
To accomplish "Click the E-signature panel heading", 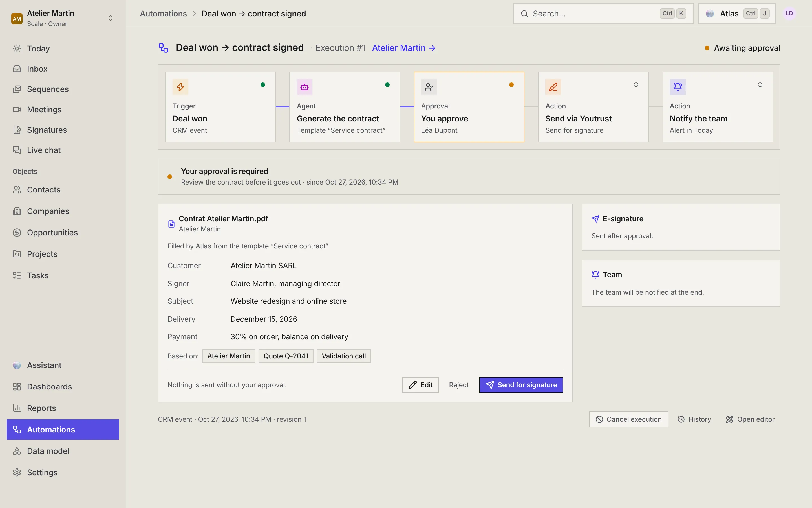I will pyautogui.click(x=623, y=219).
